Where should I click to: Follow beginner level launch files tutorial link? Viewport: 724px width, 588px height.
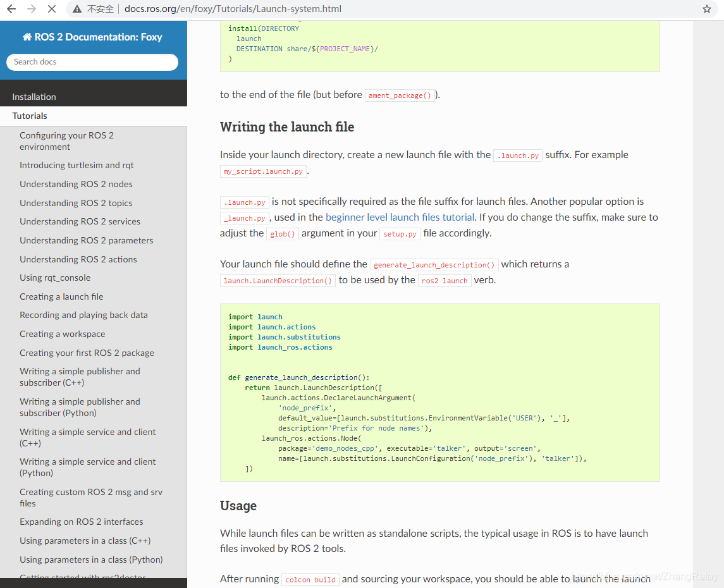pyautogui.click(x=400, y=217)
